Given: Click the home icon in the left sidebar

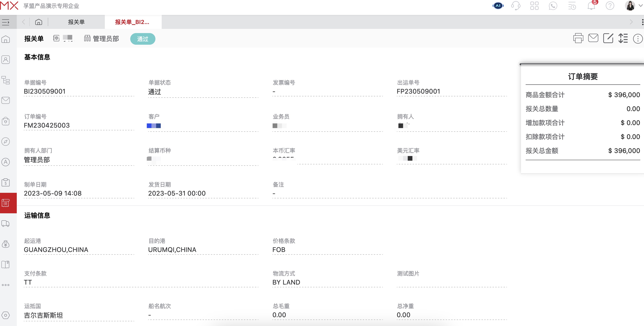Looking at the screenshot, I should tap(6, 39).
